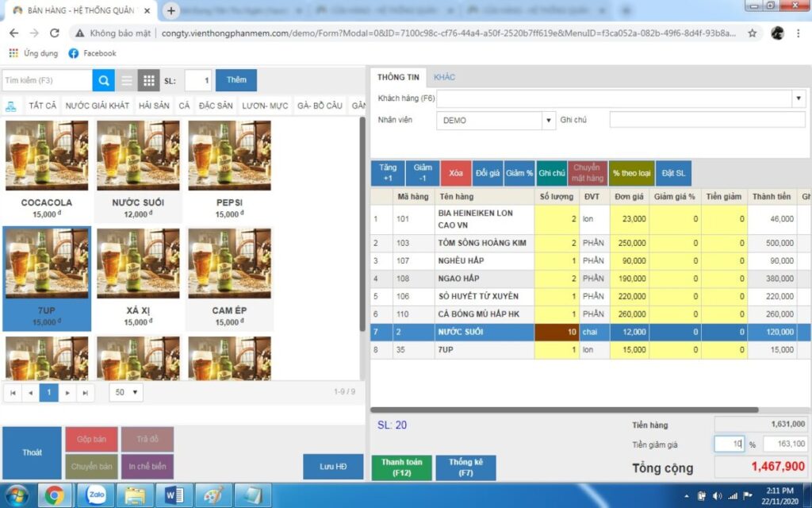Open the page size 50 dropdown
The height and width of the screenshot is (508, 812).
pos(126,392)
